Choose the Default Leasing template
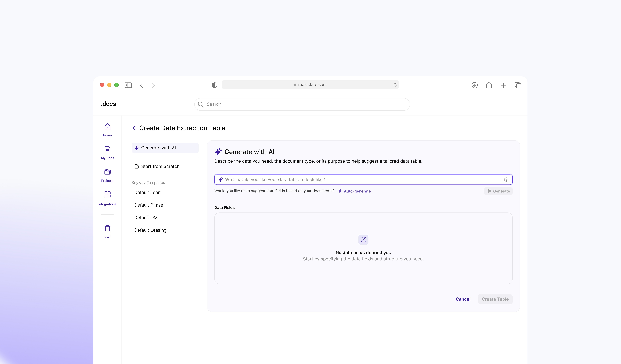 pyautogui.click(x=150, y=230)
